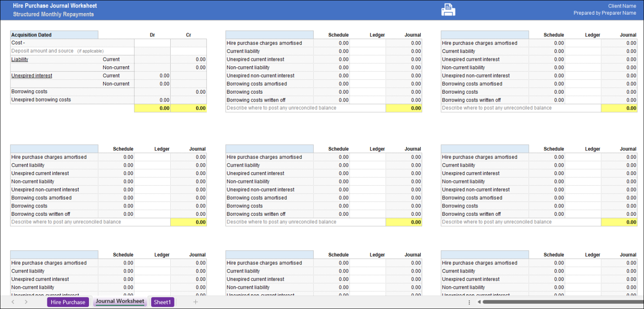The image size is (644, 309).
Task: Click the left sheet navigation arrow
Action: tap(13, 302)
